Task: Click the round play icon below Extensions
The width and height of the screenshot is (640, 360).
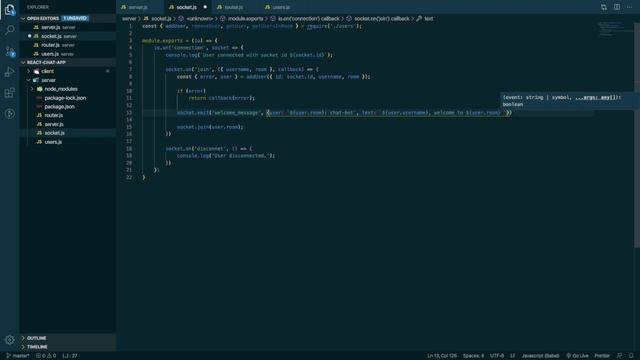Action: coord(10,113)
